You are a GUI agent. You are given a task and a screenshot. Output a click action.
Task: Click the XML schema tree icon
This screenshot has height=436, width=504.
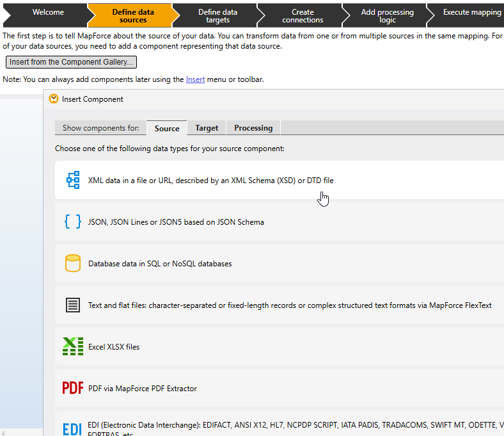pos(73,180)
